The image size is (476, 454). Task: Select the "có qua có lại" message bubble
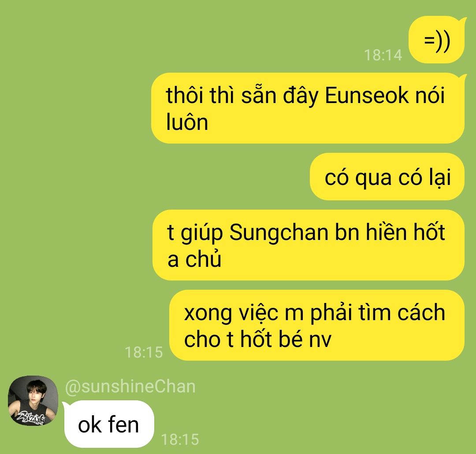(387, 177)
